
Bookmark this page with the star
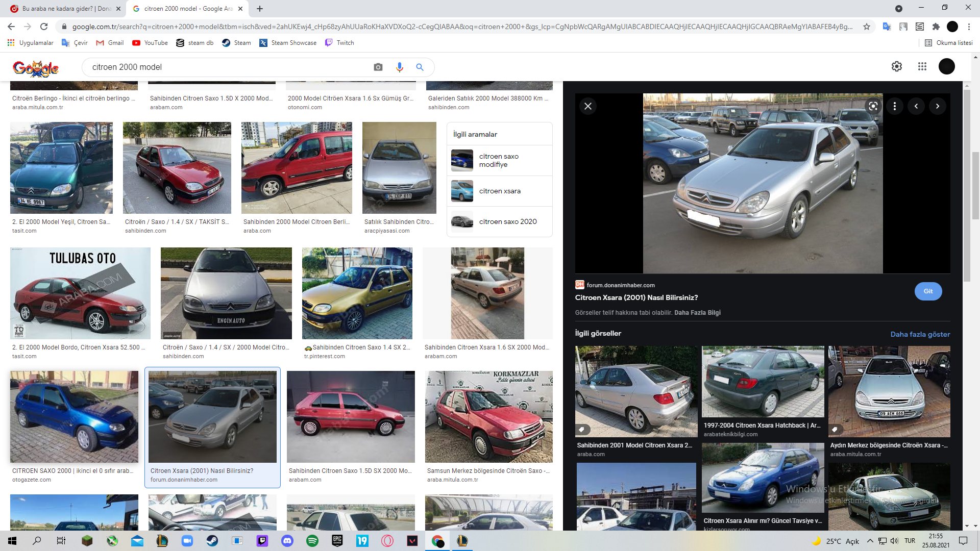tap(867, 27)
